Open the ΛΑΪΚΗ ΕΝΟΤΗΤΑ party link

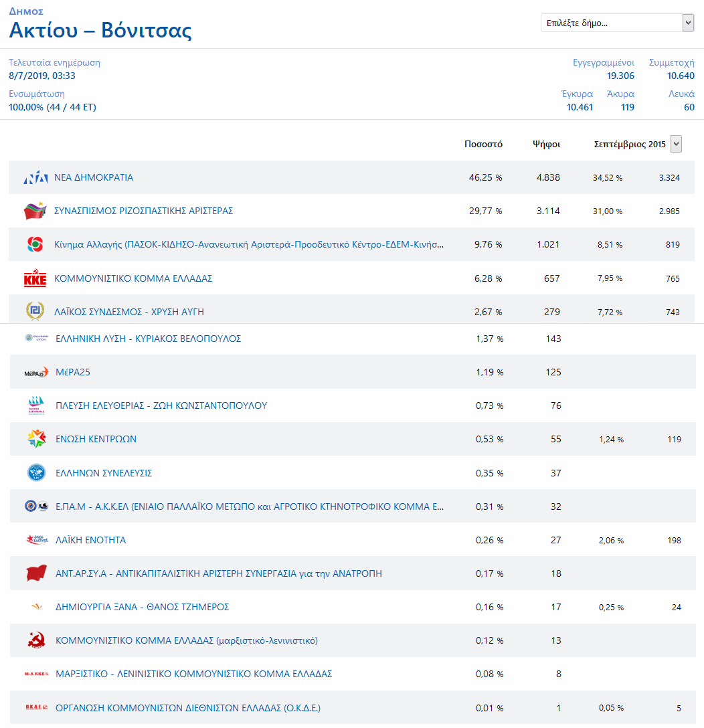(x=90, y=540)
